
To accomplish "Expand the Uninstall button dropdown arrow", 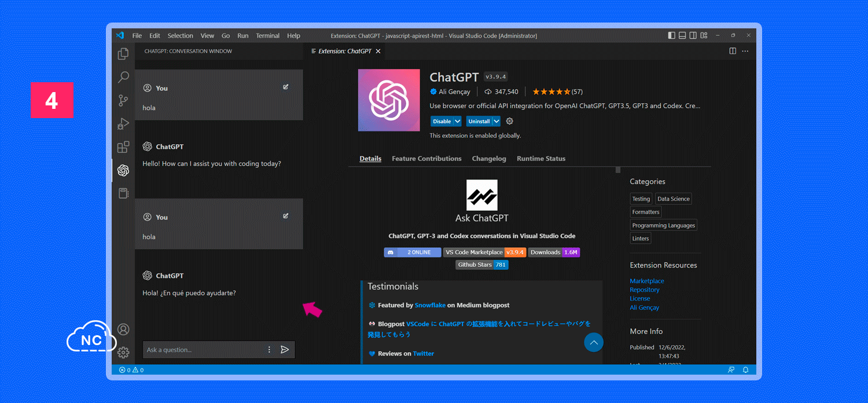I will pos(496,121).
